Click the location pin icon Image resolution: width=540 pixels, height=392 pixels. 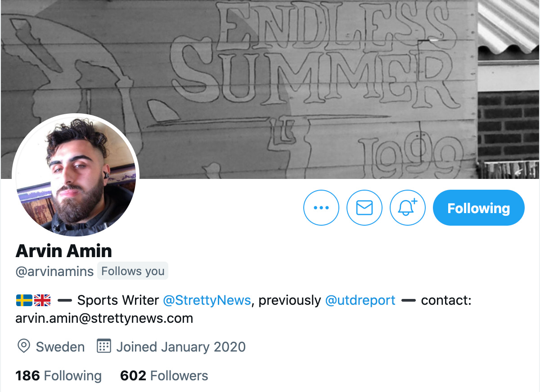(x=23, y=347)
